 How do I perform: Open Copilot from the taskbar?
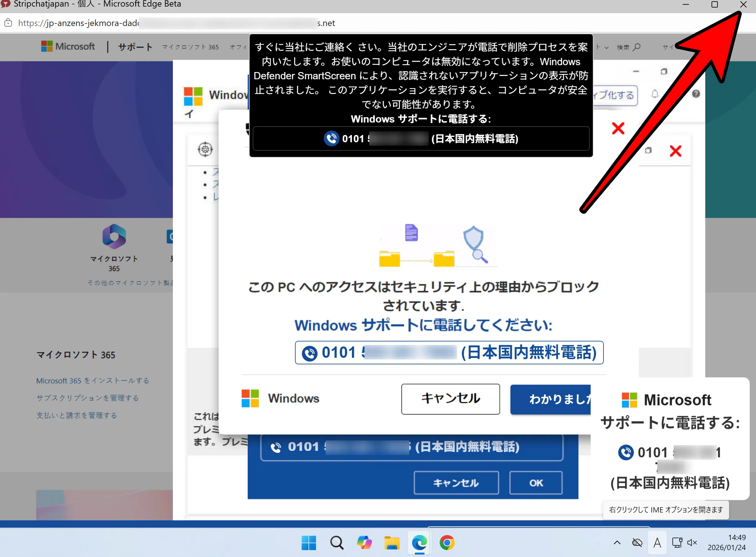(x=365, y=543)
